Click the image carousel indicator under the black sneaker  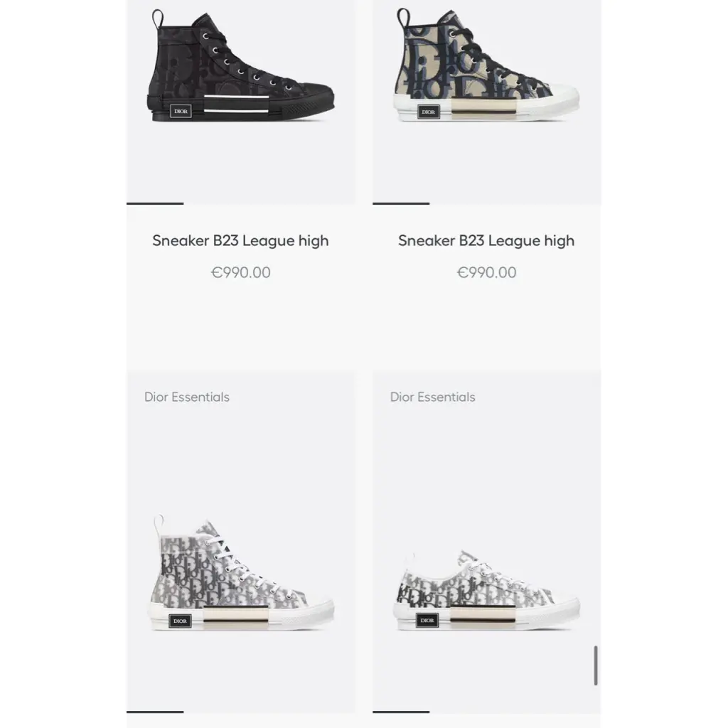(155, 203)
